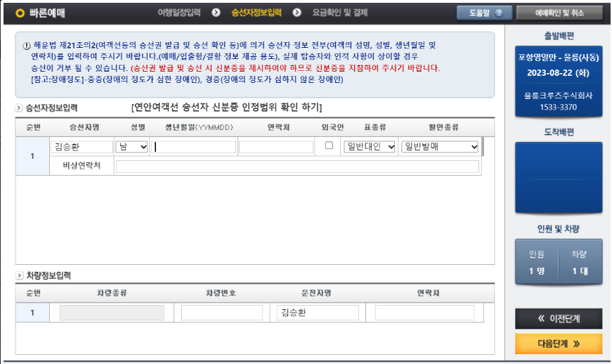Click the 표종류 column header
This screenshot has width=612, height=364.
tap(375, 127)
